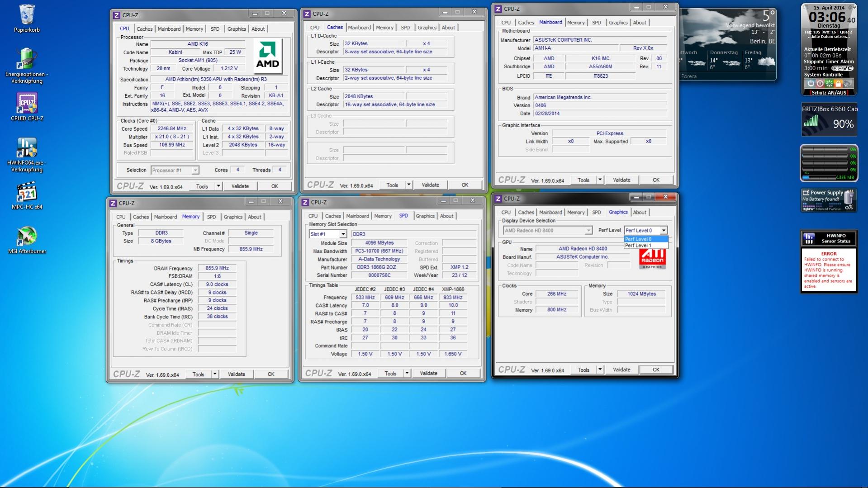Click the green starburst icon under System Kontrolle
Viewport: 868px width, 488px height.
click(x=829, y=84)
